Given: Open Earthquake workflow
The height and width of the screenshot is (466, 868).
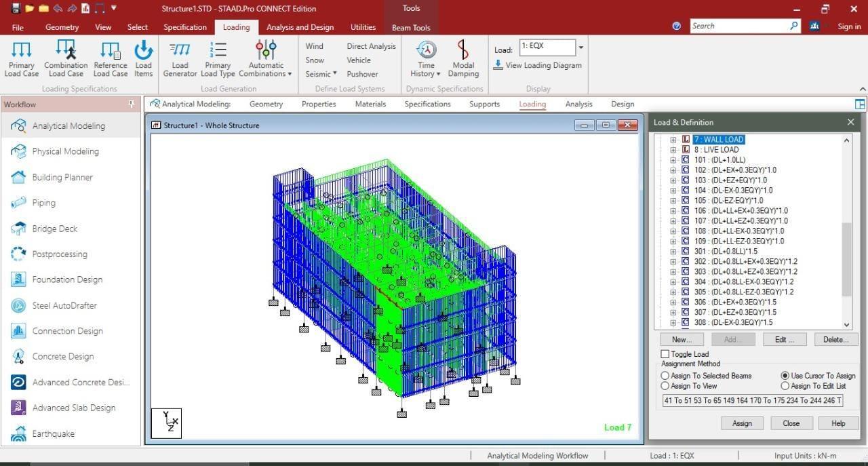Looking at the screenshot, I should click(x=54, y=433).
